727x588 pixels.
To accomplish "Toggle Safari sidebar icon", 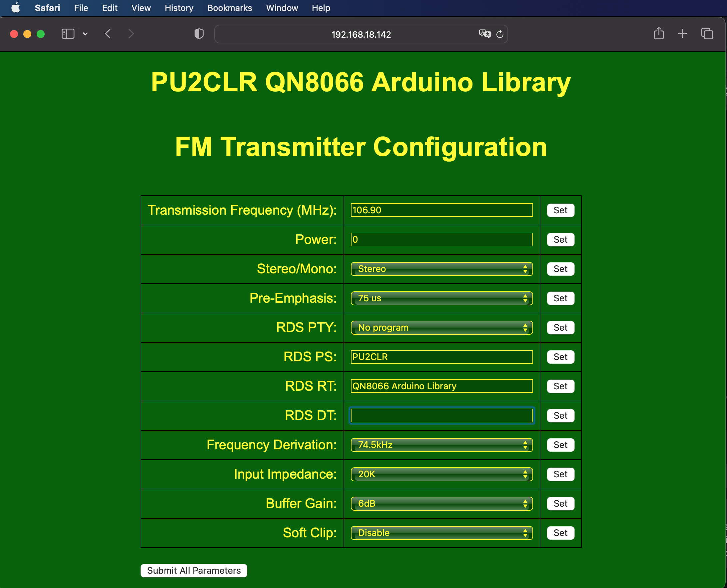I will [x=68, y=34].
